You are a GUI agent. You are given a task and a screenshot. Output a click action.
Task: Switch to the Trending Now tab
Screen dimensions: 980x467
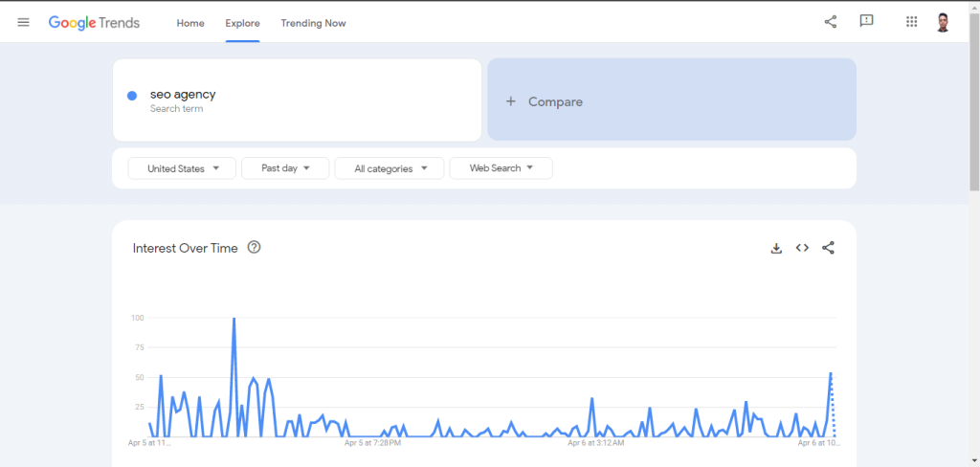(313, 23)
